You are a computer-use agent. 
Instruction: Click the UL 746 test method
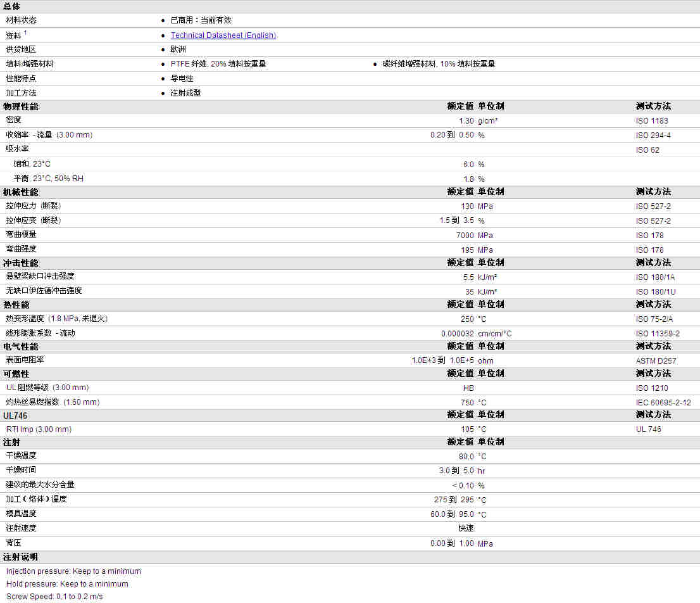coord(648,429)
